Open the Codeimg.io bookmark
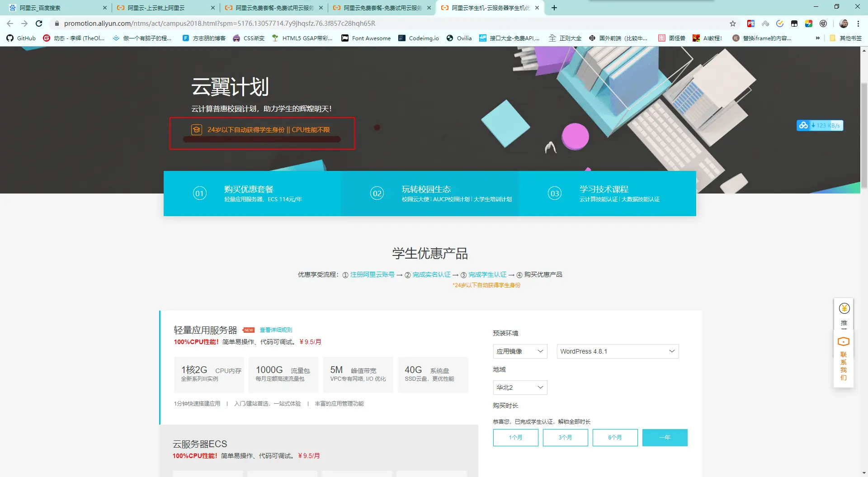Screen dimensions: 868x477 (x=419, y=38)
